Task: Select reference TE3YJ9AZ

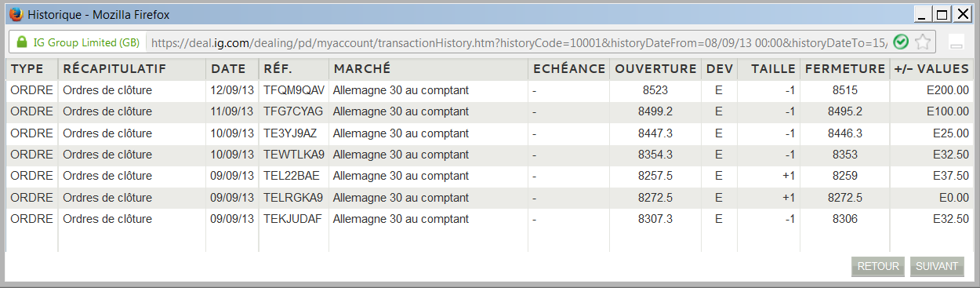Action: point(290,133)
